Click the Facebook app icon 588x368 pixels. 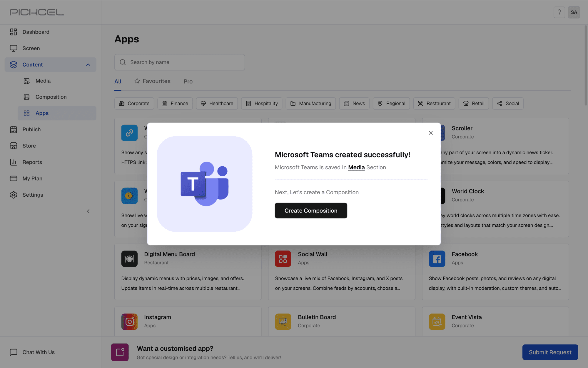pos(437,258)
